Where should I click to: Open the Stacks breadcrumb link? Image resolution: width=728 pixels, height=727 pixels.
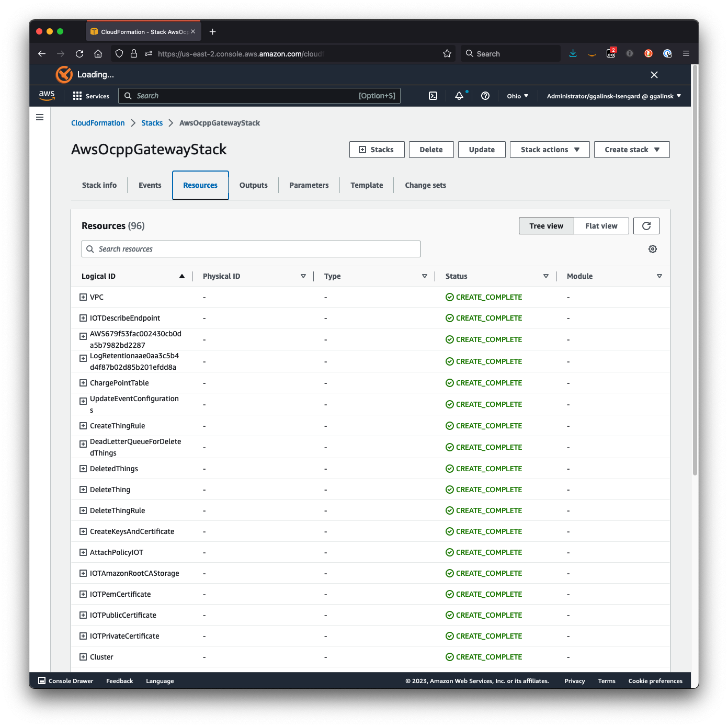pyautogui.click(x=152, y=122)
